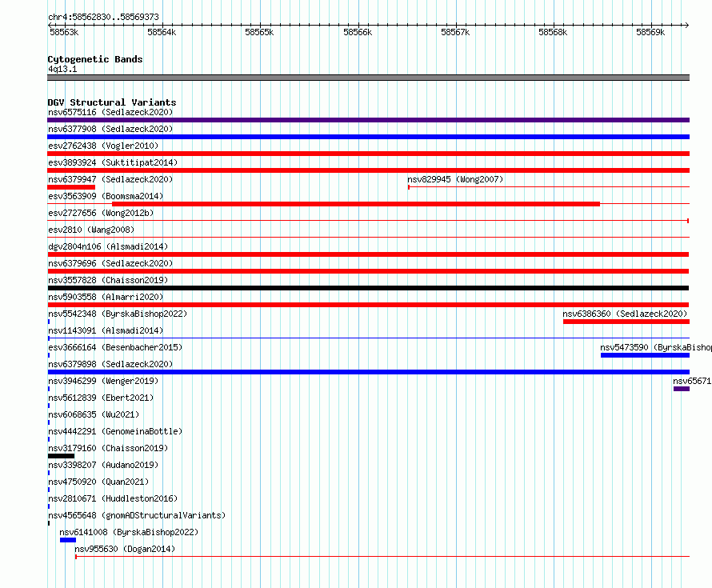Click the black nsv3557828 variant bar
Screen dimensions: 712x588
coord(368,288)
